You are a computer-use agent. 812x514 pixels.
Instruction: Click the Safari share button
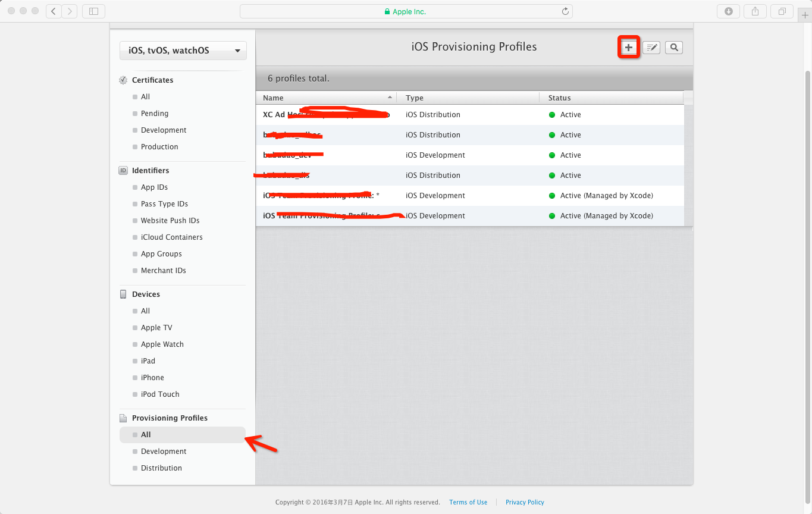tap(755, 11)
